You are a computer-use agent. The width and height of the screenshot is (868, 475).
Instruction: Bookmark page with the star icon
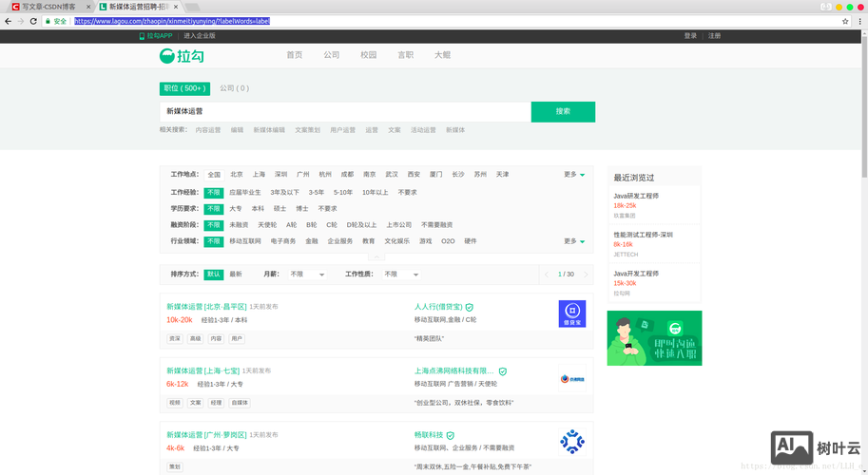845,21
